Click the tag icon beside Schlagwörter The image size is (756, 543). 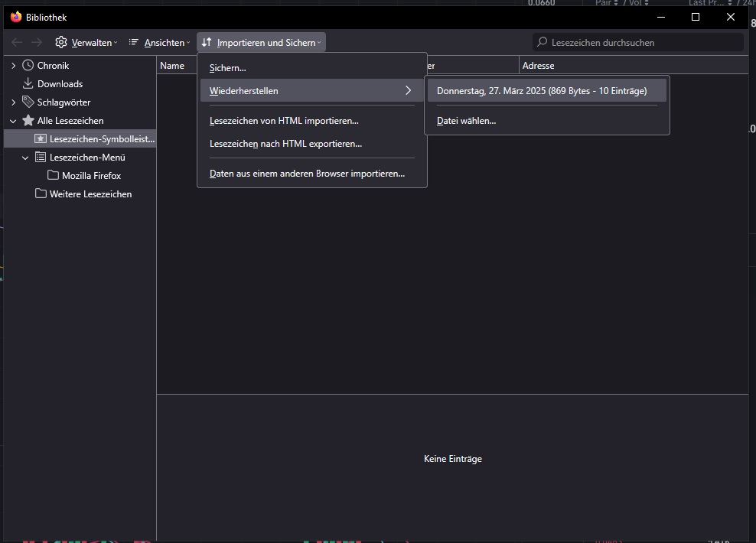(28, 102)
